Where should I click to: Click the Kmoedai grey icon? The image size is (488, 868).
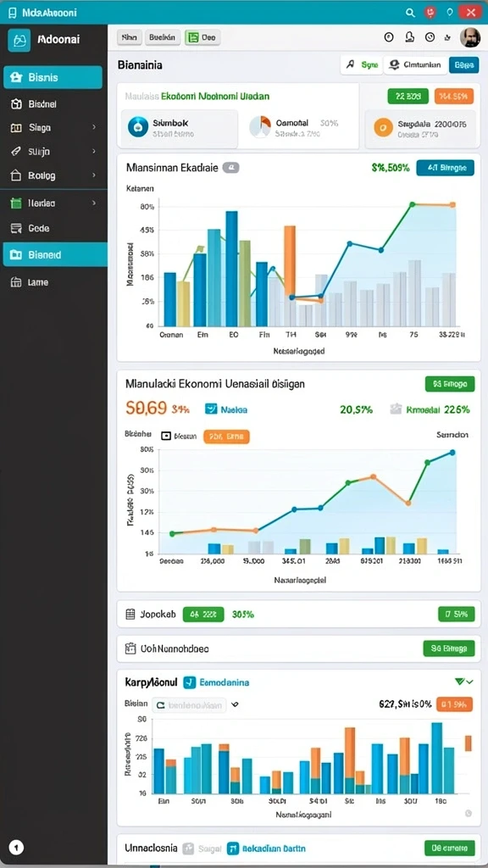396,409
